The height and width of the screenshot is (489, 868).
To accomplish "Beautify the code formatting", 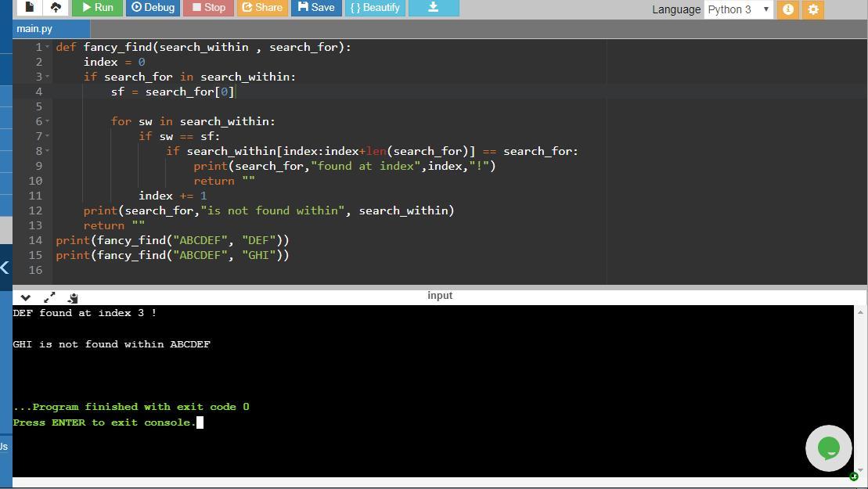I will click(x=374, y=7).
